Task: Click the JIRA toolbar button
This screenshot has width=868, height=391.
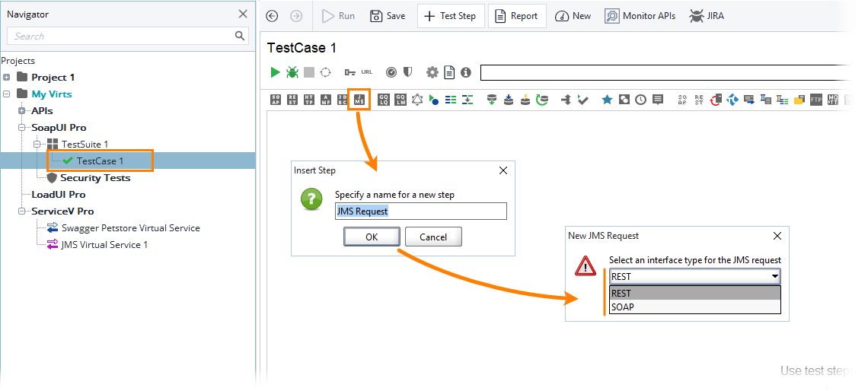Action: click(707, 16)
